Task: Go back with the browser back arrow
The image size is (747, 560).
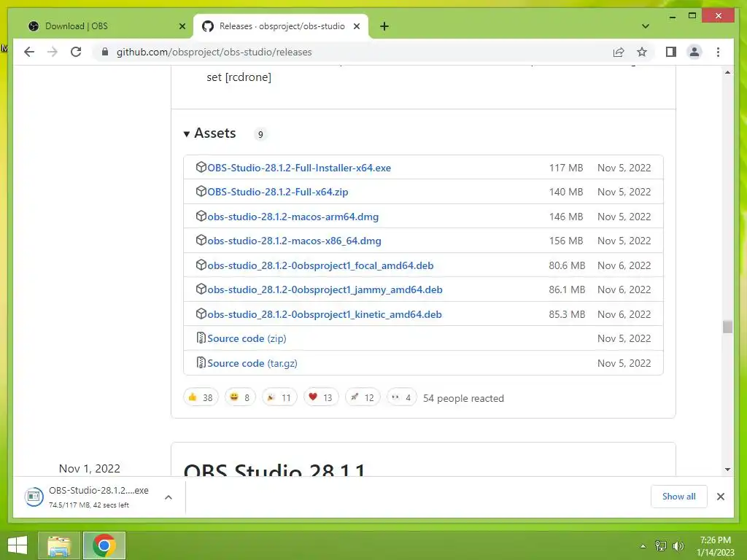Action: coord(29,52)
